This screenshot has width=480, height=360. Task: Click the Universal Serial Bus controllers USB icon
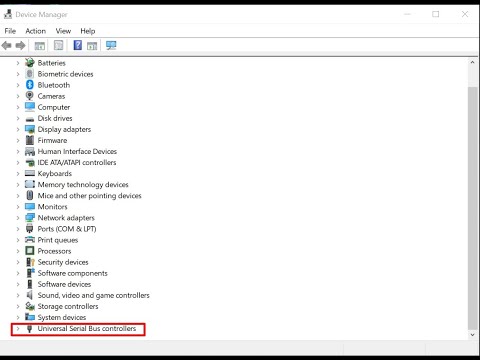(29, 329)
